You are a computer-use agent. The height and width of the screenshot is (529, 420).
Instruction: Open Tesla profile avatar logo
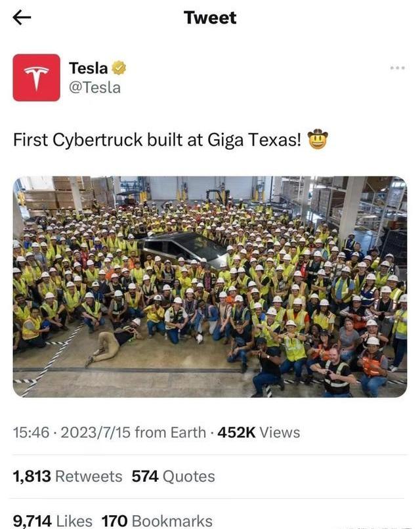tap(37, 77)
